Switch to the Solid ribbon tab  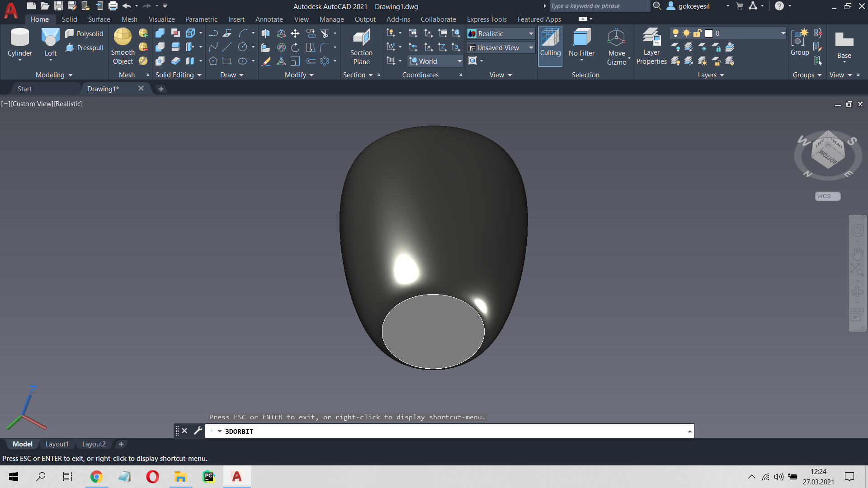click(x=69, y=19)
